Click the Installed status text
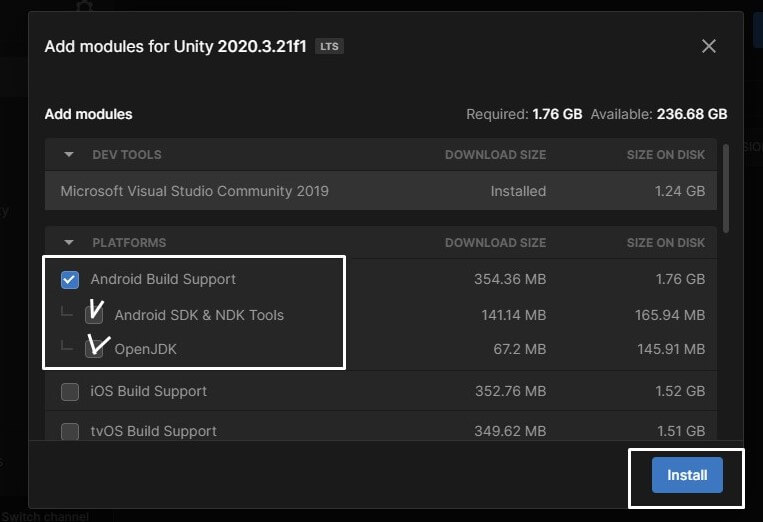 coord(518,191)
